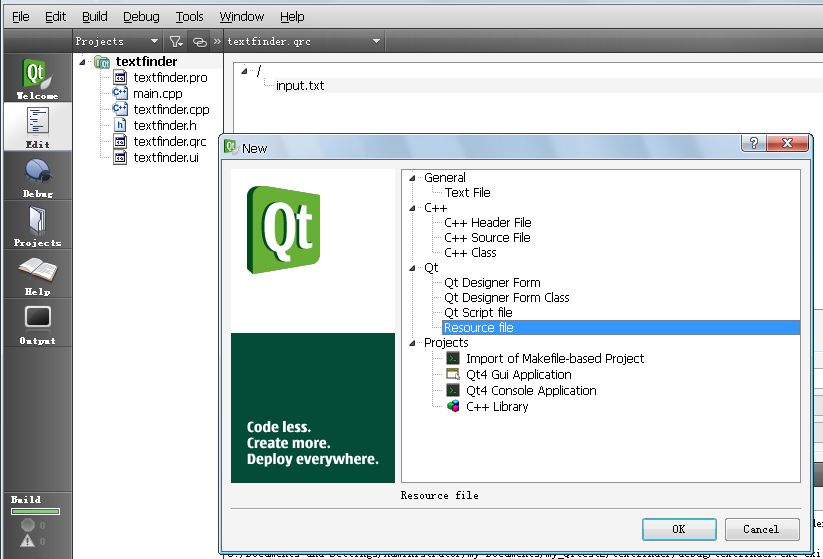The height and width of the screenshot is (559, 823).
Task: Collapse the Projects category
Action: tap(412, 343)
